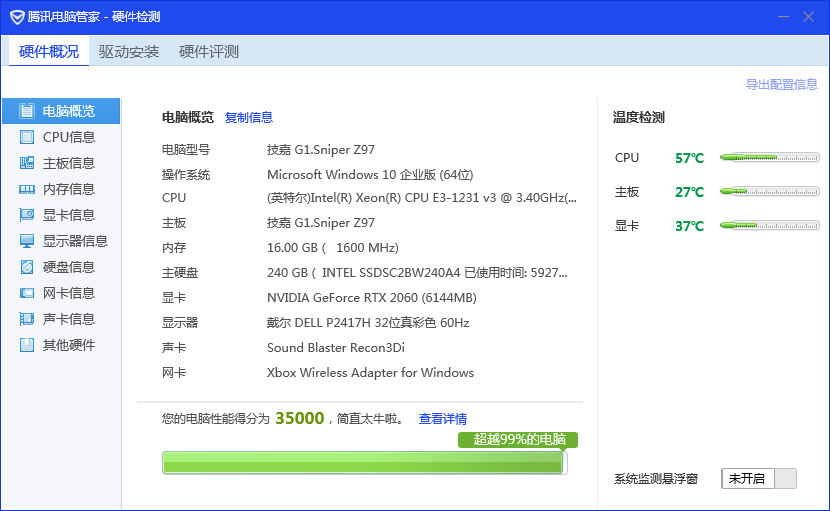Click the CPU temperature gauge bar
Viewport: 830px width, 511px height.
click(x=769, y=158)
